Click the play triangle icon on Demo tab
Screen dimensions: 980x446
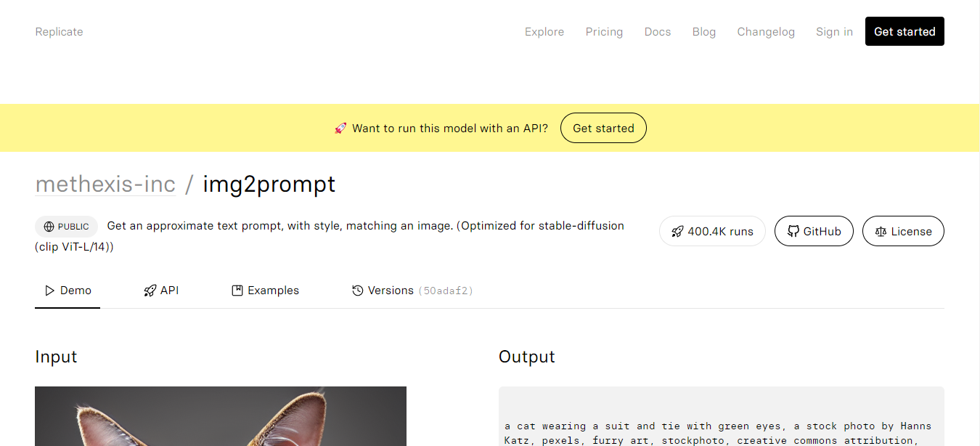(50, 291)
